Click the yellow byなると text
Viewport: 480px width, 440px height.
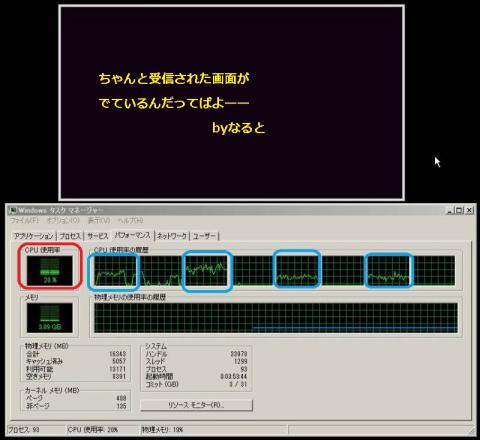[239, 128]
